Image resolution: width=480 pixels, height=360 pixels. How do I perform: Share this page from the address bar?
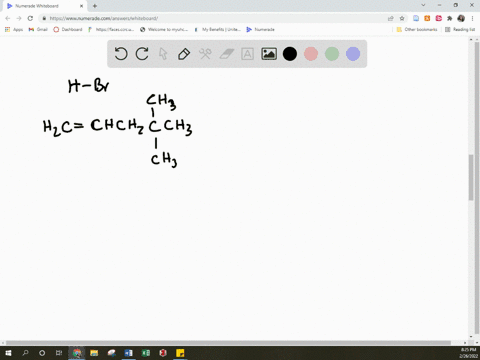coord(391,18)
